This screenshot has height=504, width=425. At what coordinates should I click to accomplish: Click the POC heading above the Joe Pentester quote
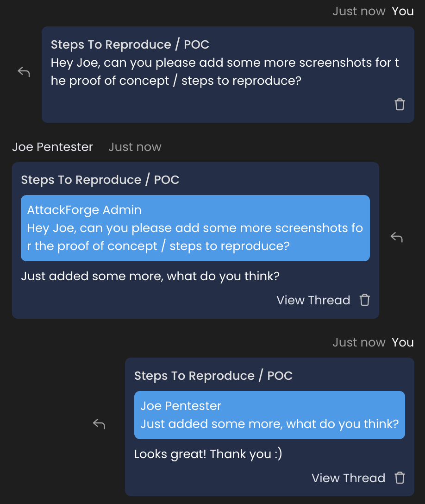tap(213, 376)
